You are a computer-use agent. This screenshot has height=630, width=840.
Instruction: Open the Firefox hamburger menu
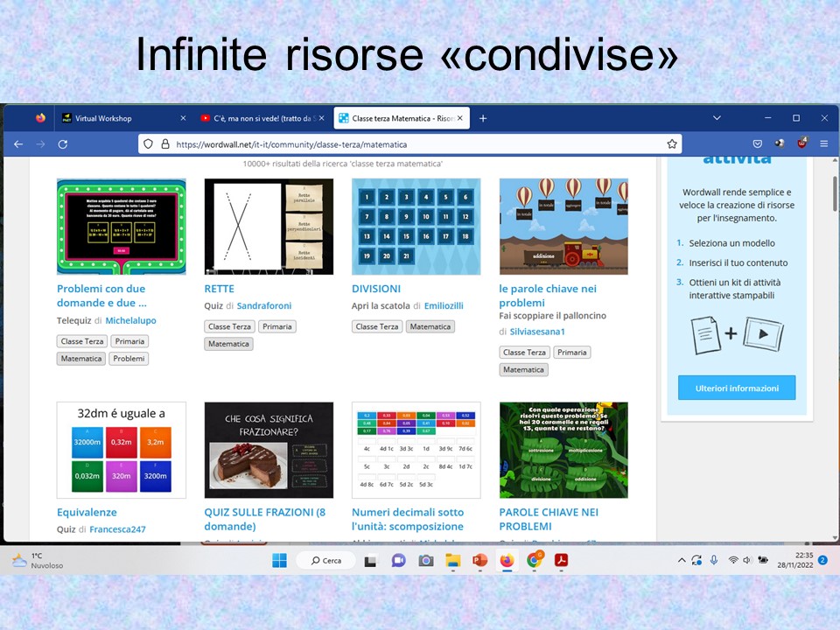tap(824, 143)
